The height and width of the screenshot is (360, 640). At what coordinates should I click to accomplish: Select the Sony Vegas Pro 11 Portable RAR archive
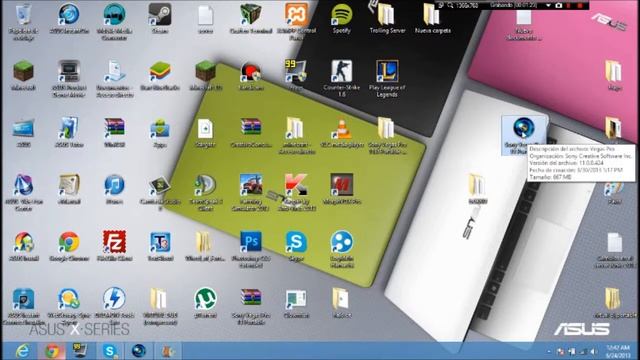(x=251, y=299)
